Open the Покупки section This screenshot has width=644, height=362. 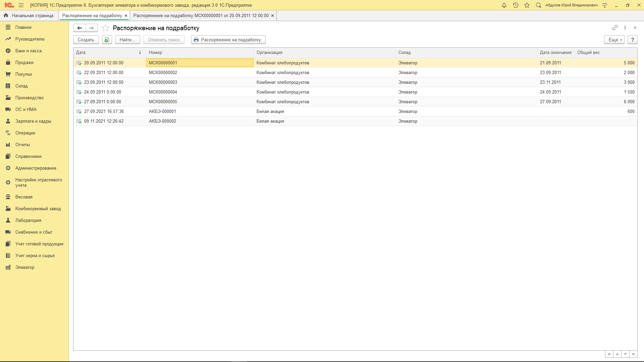pyautogui.click(x=34, y=74)
